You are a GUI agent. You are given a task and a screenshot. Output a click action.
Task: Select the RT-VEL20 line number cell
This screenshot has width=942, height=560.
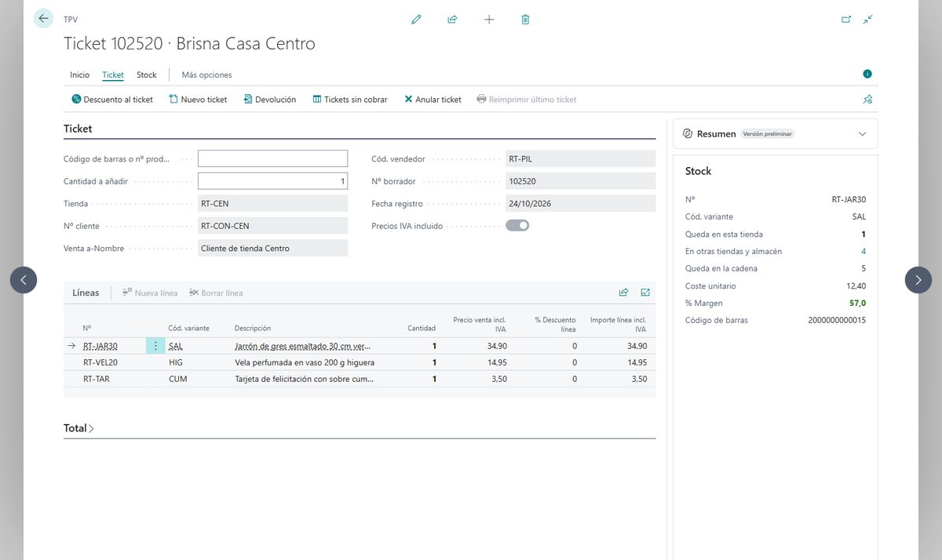100,362
